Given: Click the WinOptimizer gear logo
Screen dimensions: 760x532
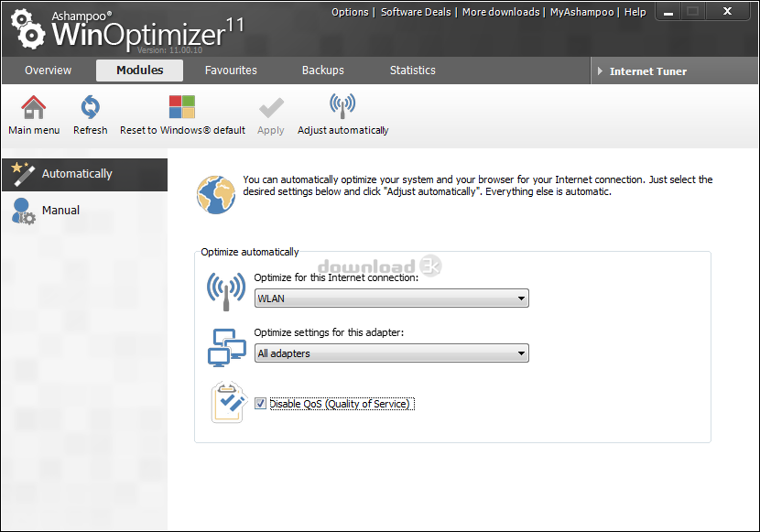Looking at the screenshot, I should point(27,30).
